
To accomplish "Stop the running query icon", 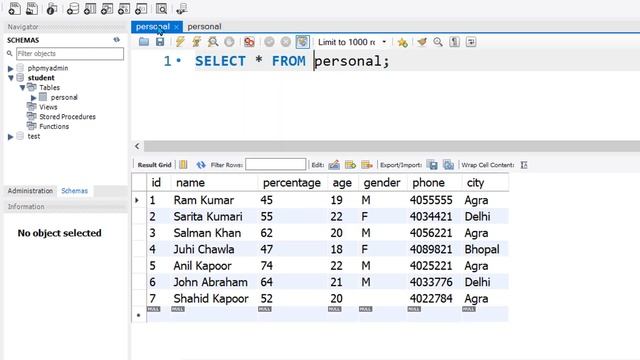I will pyautogui.click(x=229, y=42).
